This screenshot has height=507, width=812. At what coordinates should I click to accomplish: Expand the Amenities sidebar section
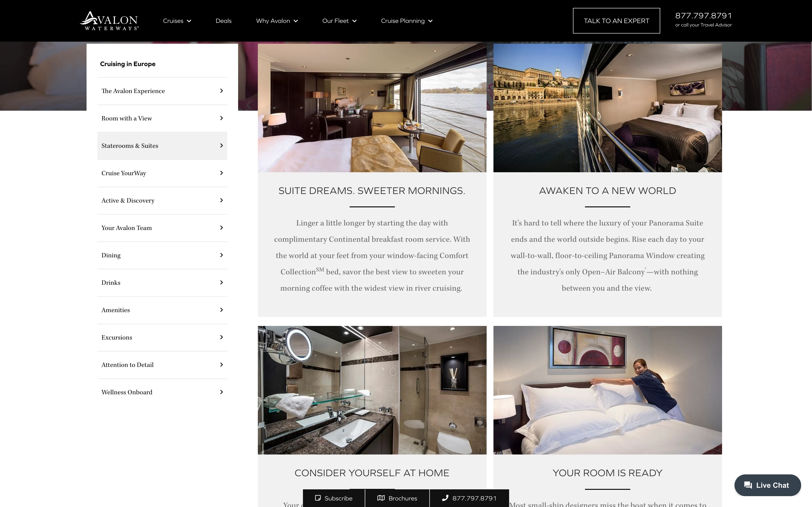coord(162,310)
